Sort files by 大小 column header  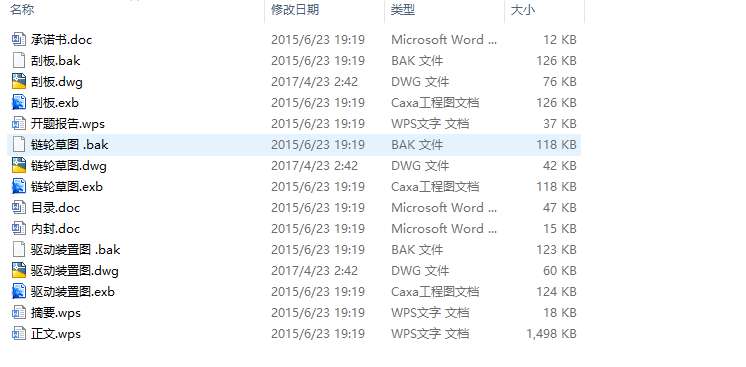[523, 10]
